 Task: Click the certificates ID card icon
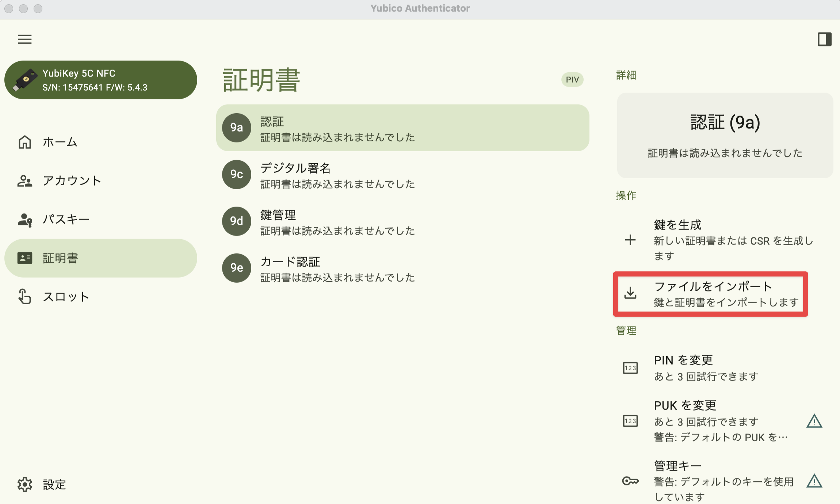tap(25, 258)
